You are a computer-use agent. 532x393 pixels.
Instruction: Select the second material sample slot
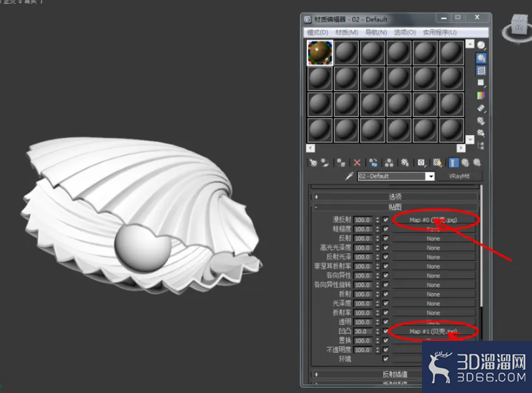[x=346, y=53]
